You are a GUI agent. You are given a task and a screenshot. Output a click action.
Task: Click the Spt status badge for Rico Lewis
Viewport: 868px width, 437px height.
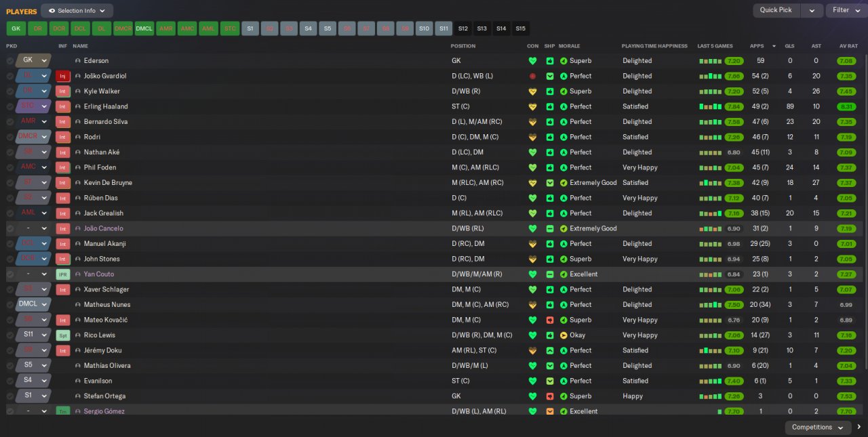63,335
